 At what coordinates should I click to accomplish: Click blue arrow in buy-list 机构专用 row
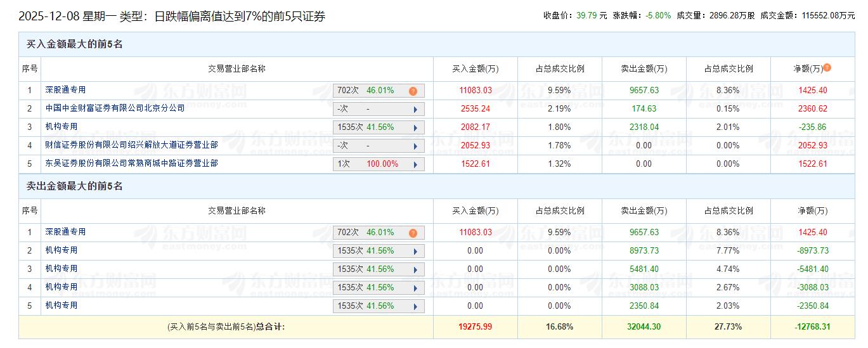[x=415, y=127]
